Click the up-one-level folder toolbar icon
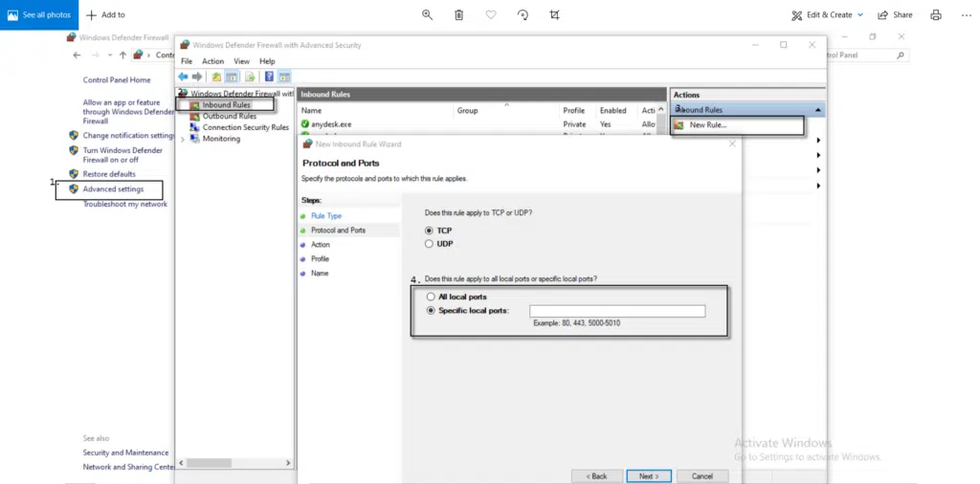The width and height of the screenshot is (980, 484). coord(216,77)
